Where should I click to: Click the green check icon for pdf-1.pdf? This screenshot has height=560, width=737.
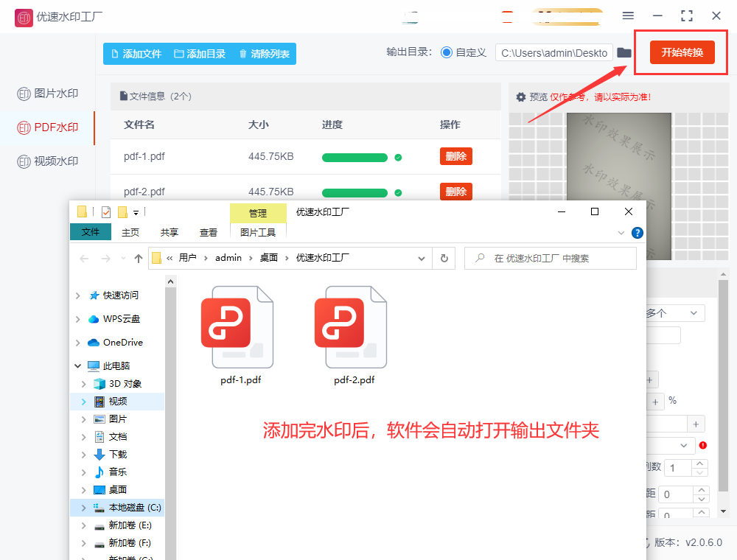click(398, 158)
